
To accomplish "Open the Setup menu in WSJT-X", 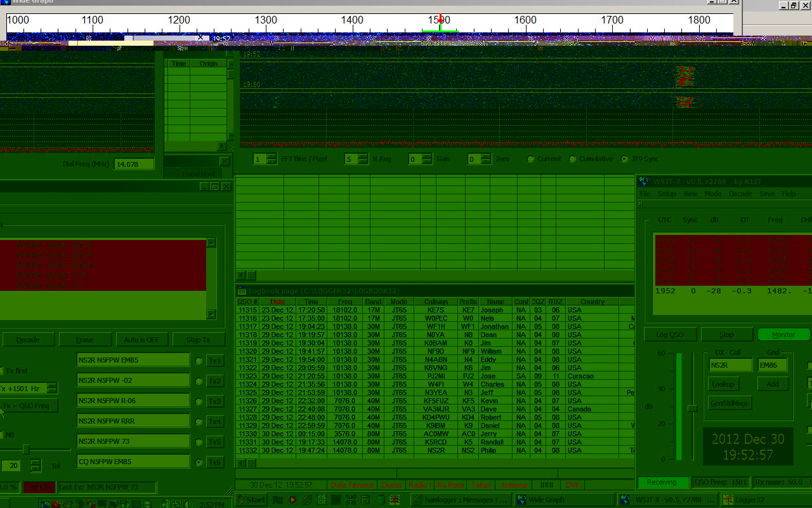I will click(x=667, y=194).
